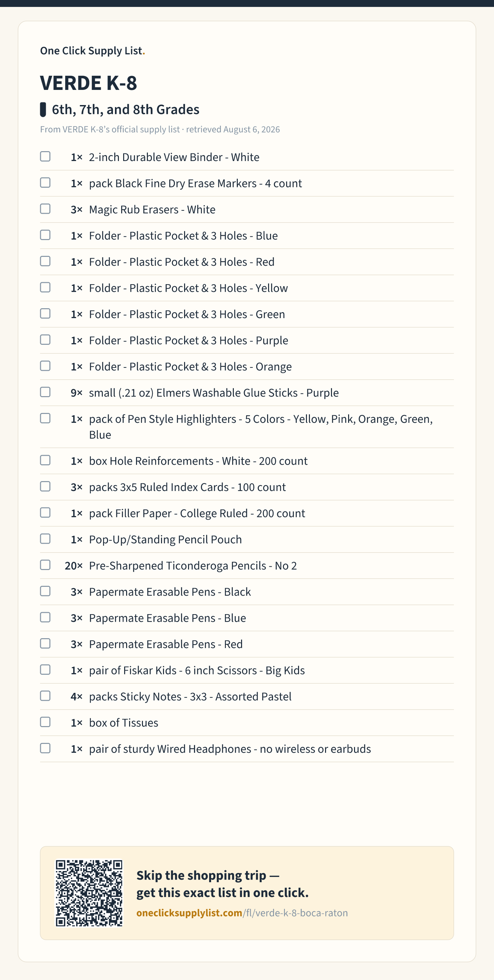Check the Pre-Sharpened Ticonderoga Pencils box
This screenshot has width=494, height=980.
(x=45, y=565)
